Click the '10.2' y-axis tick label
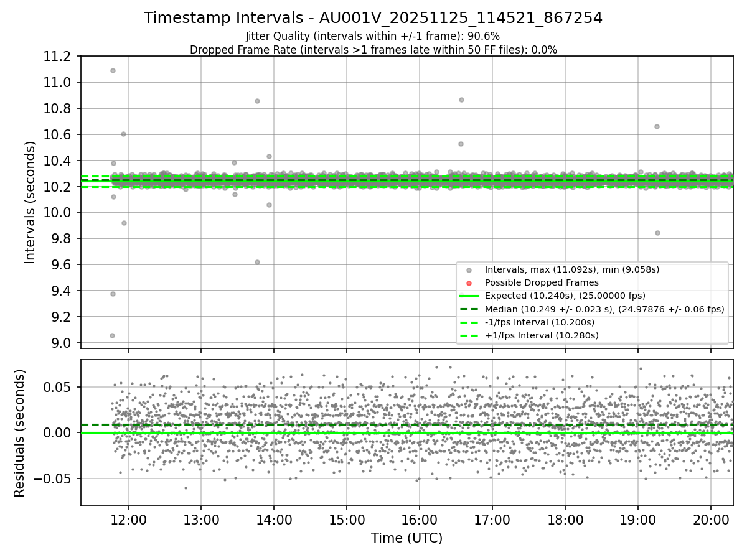This screenshot has height=560, width=747. 57,187
